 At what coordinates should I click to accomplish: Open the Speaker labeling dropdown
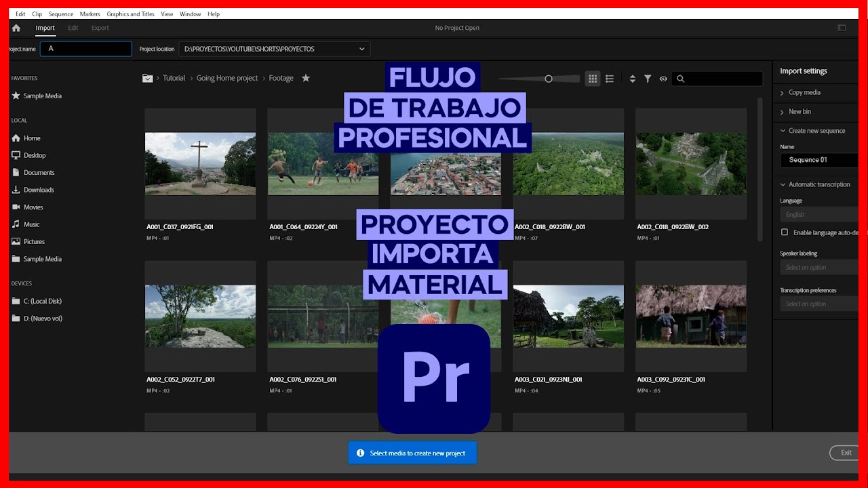(820, 267)
